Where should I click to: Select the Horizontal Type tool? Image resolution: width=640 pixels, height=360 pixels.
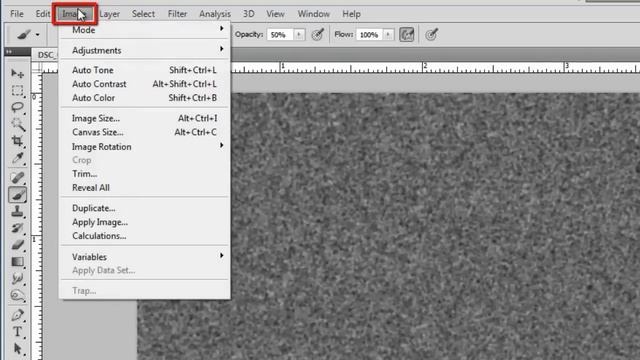(x=17, y=332)
